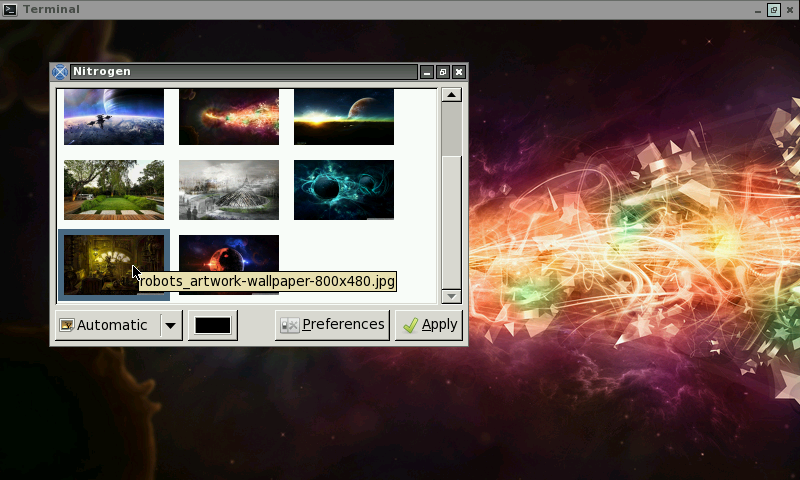
Task: Minimize the Nitrogen window
Action: pos(427,72)
